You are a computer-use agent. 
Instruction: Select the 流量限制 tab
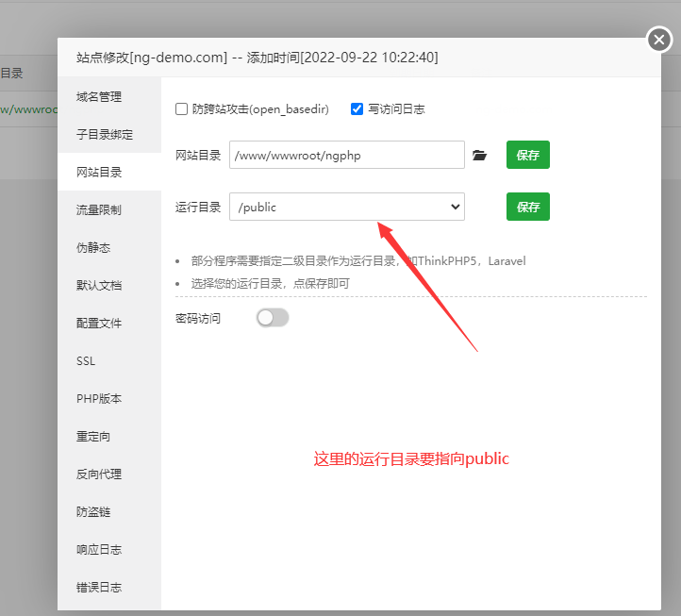click(99, 210)
